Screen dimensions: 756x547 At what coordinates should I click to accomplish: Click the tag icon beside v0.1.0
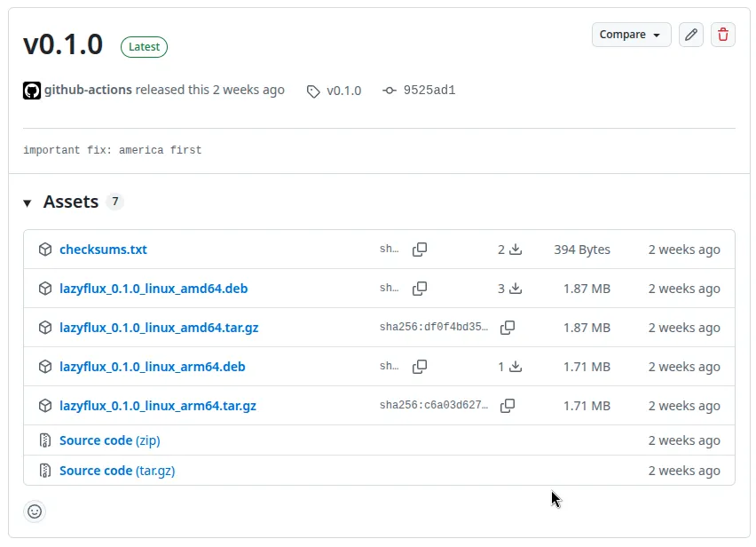(x=313, y=91)
